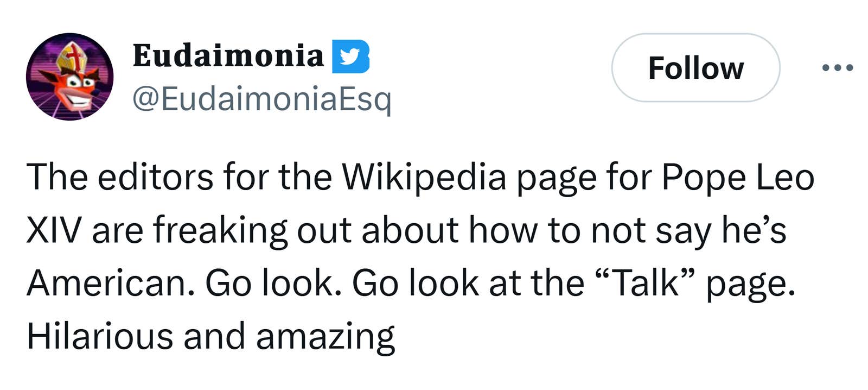Open the three-dot more options menu

[x=838, y=68]
